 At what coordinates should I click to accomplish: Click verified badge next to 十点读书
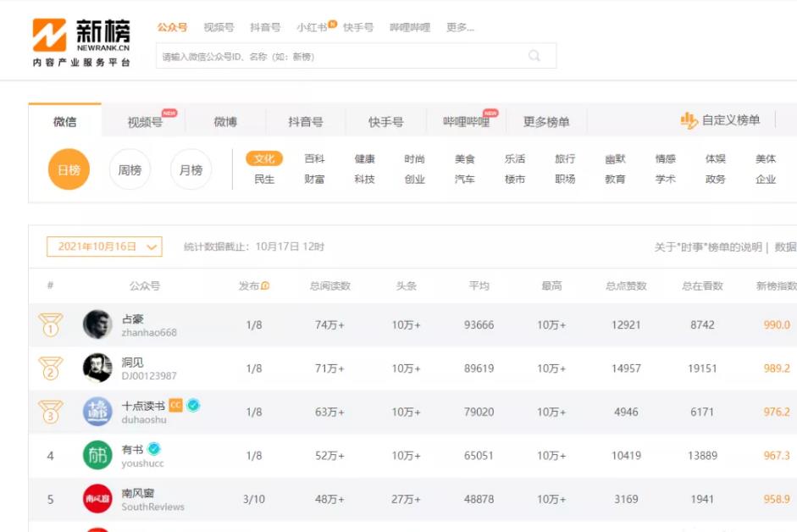[193, 406]
